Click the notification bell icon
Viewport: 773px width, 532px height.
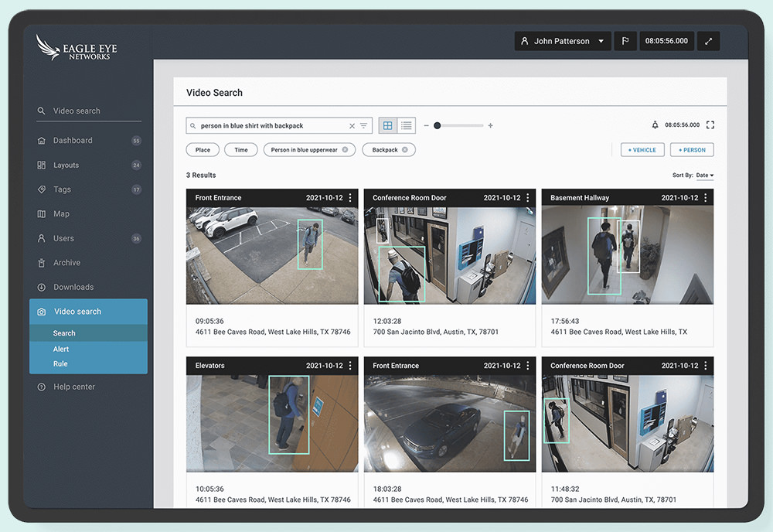click(x=656, y=125)
